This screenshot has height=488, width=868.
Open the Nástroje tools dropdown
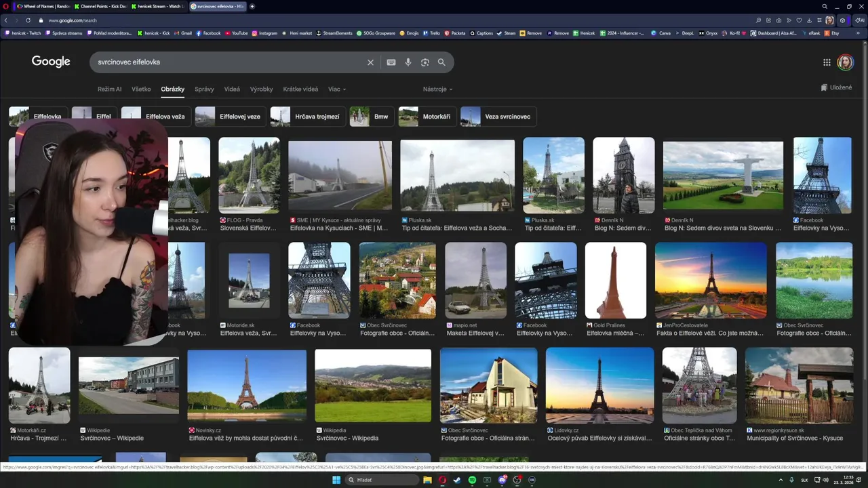(437, 89)
